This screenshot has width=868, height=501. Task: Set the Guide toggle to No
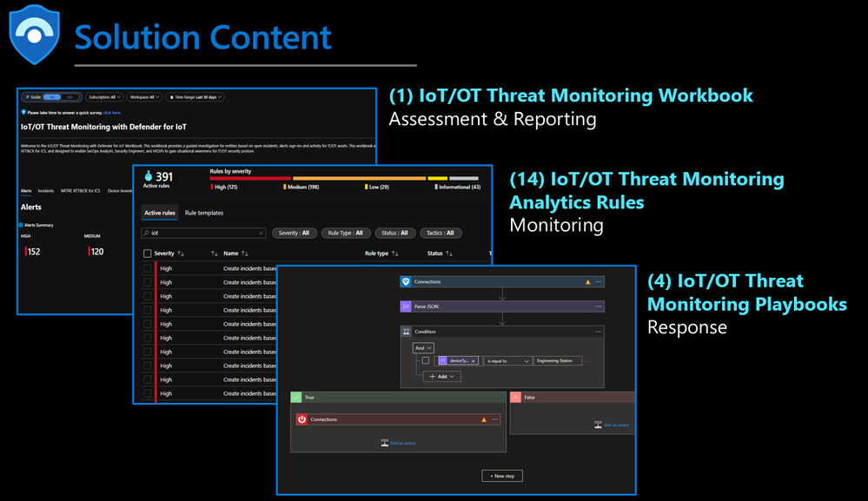pos(70,96)
